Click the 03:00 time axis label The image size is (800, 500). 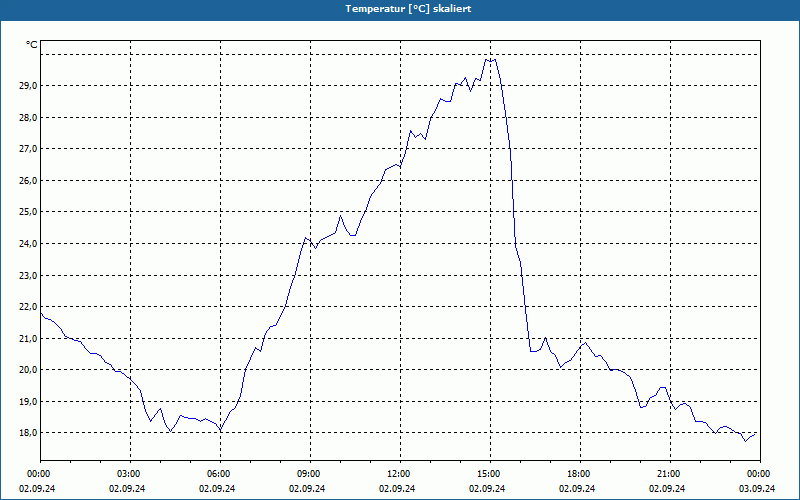click(x=130, y=474)
